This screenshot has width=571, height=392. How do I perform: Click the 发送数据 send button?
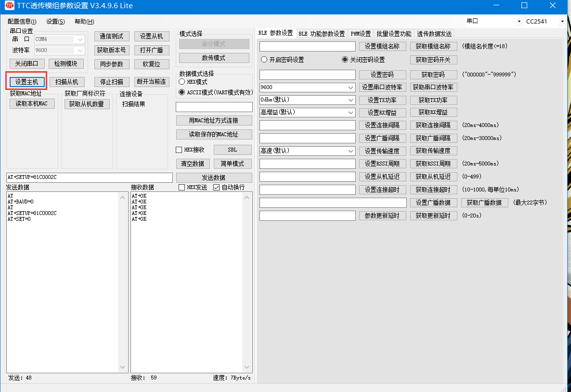tap(214, 177)
